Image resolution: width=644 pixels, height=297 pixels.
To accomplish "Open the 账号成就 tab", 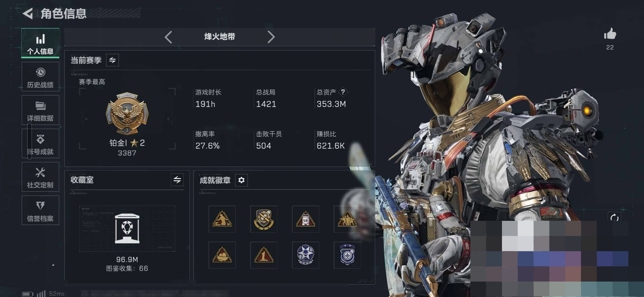I will pos(40,144).
